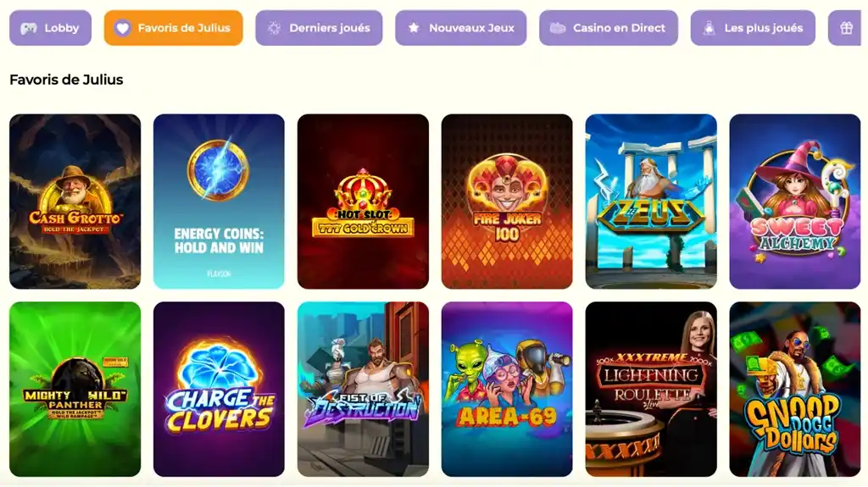Play the Fire Joker 100 game
The image size is (868, 487).
[x=507, y=202]
